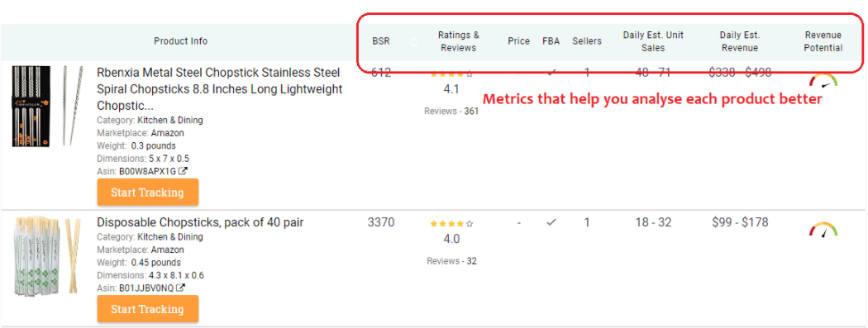This screenshot has width=868, height=328.
Task: Click the revenue potential gauge for Disposable Chopsticks
Action: point(823,229)
